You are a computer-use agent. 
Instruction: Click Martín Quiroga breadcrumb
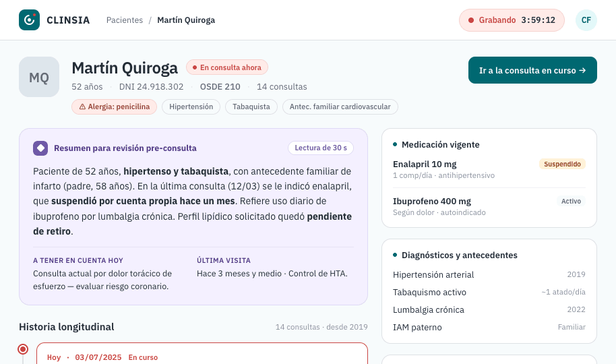click(186, 20)
